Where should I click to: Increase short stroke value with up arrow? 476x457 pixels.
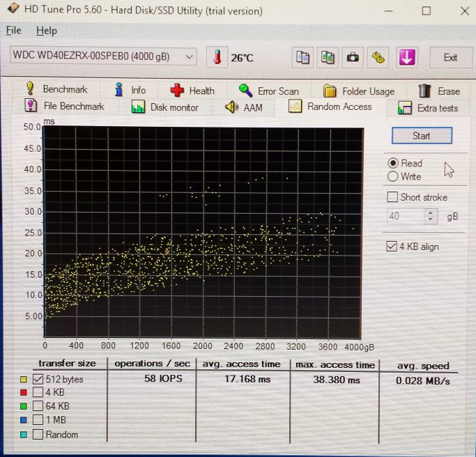pos(431,212)
